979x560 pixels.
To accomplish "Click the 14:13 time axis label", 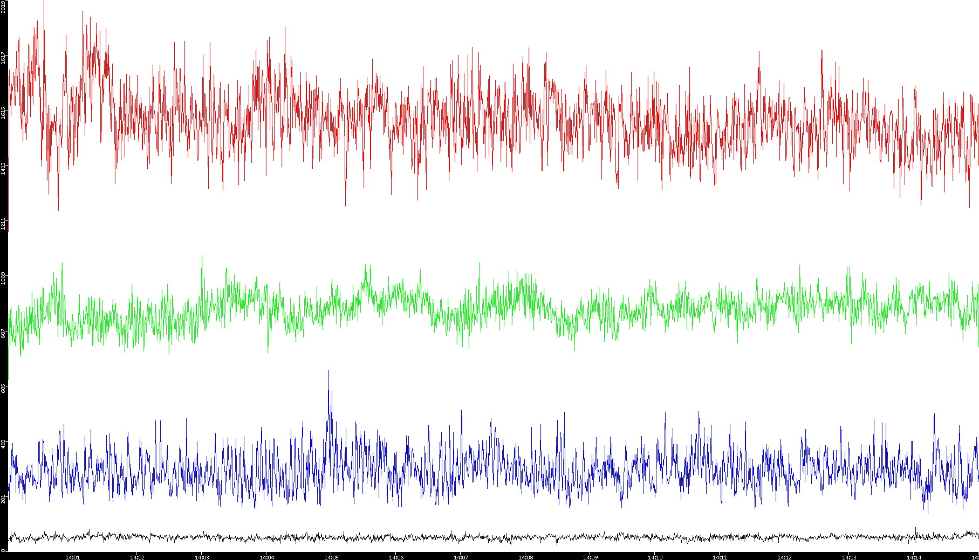I will pyautogui.click(x=849, y=557).
